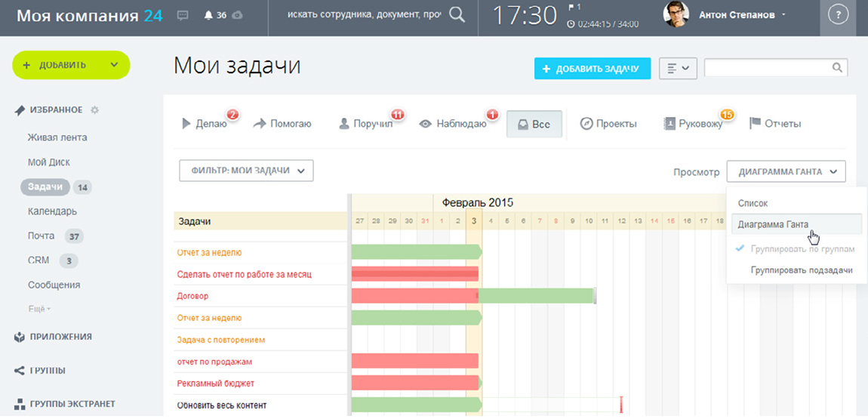Switch to the Делаю tab
The width and height of the screenshot is (868, 419).
click(x=205, y=124)
